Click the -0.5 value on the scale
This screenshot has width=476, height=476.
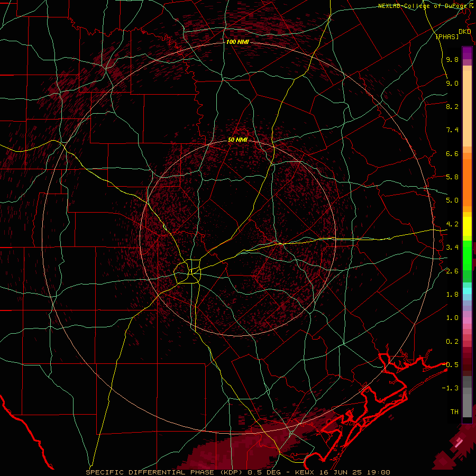coord(450,365)
